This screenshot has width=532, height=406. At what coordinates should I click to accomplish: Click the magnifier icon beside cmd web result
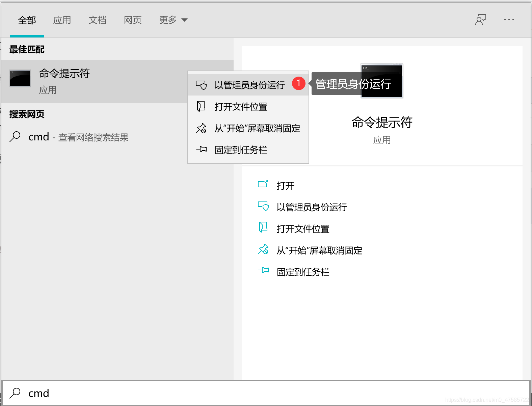pos(15,137)
